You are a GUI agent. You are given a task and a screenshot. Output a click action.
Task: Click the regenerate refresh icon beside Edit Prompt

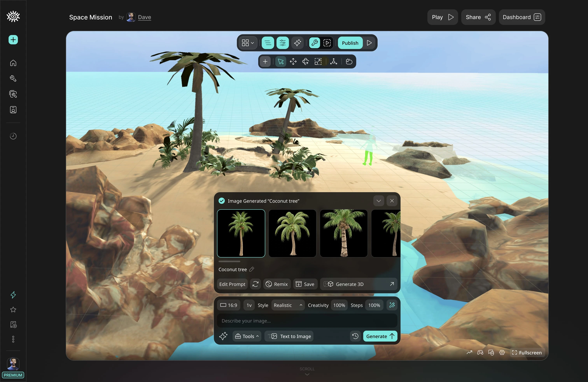click(x=255, y=284)
